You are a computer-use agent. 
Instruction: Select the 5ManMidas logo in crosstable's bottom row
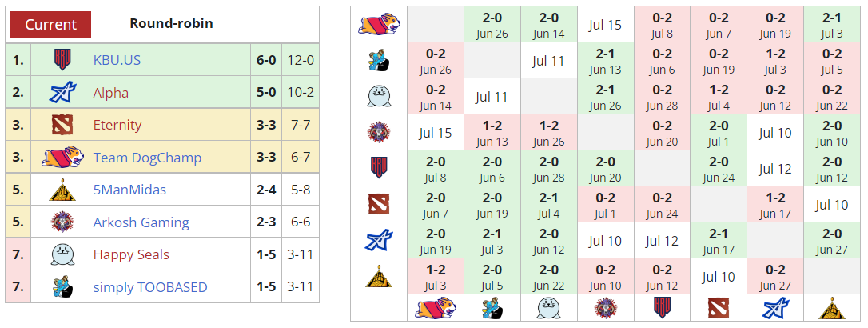(830, 306)
